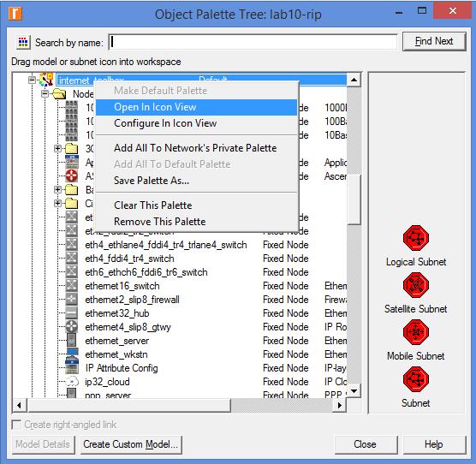Click the horizontal scrollbar thumb
The height and width of the screenshot is (464, 476).
[129, 405]
